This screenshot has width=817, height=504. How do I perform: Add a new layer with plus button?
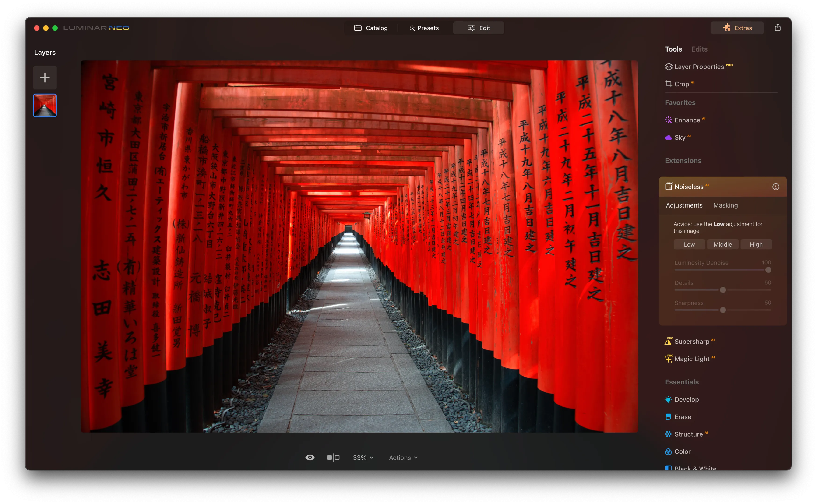click(x=45, y=78)
